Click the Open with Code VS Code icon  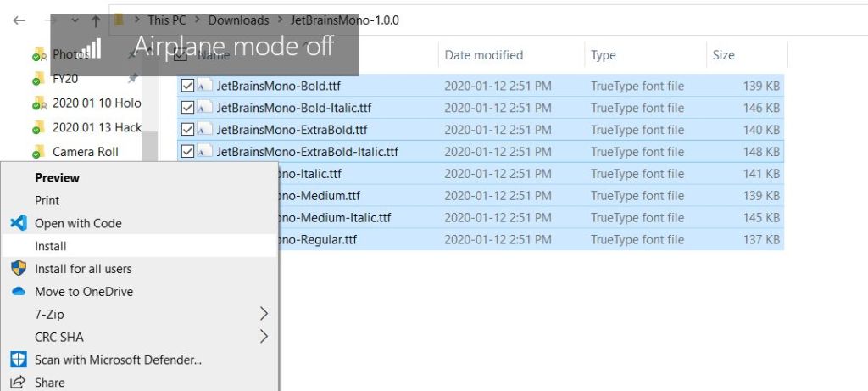click(19, 223)
